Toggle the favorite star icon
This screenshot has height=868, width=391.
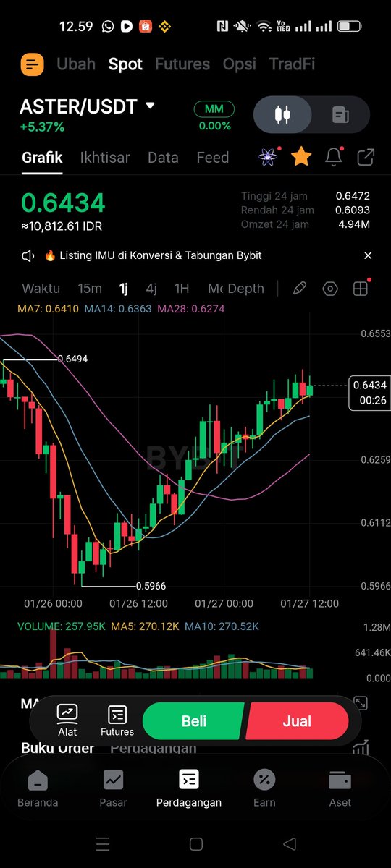click(301, 156)
